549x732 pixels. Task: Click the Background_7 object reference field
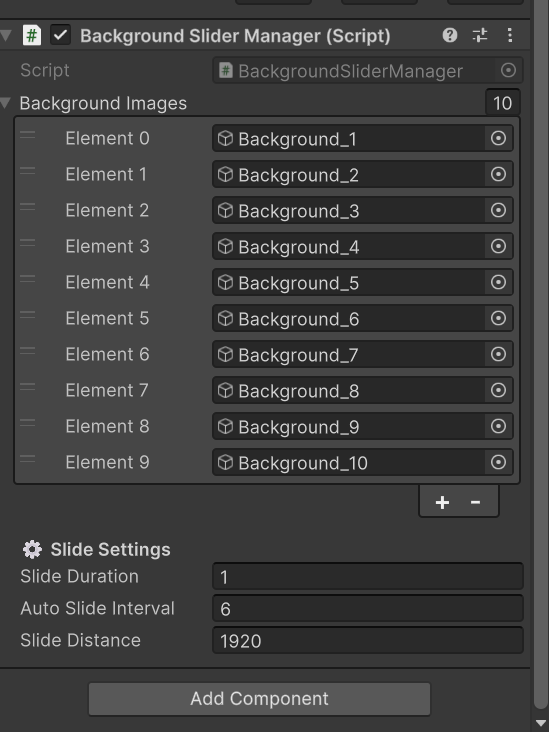(348, 354)
